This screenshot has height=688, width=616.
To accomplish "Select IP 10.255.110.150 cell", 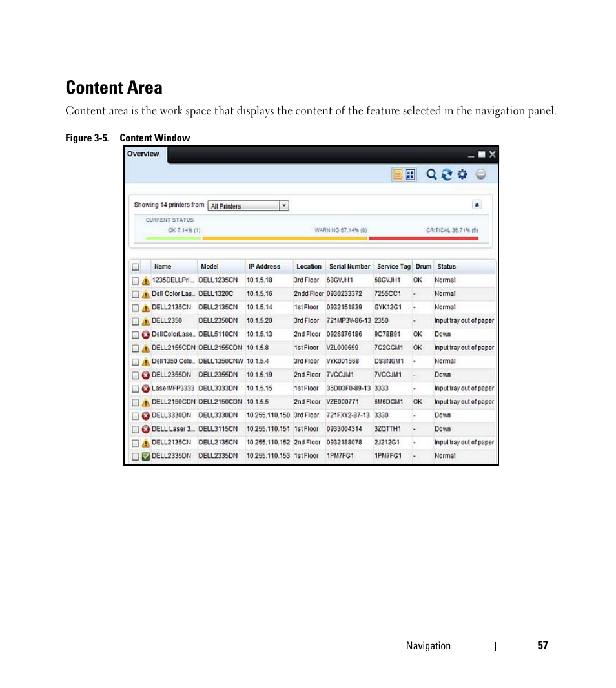I will coord(269,415).
